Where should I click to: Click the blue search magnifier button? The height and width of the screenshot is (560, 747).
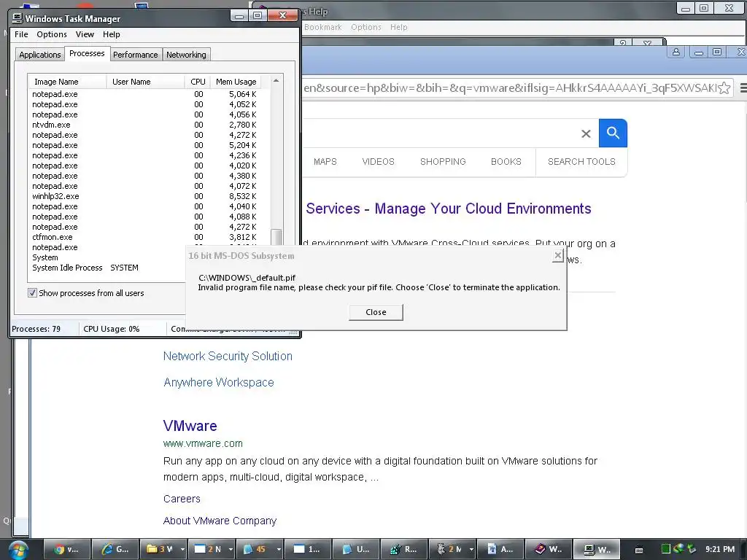pyautogui.click(x=613, y=133)
